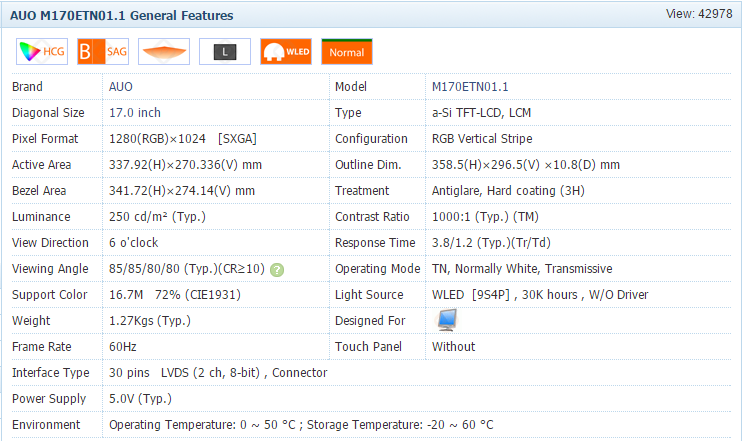Click the Designed For monitor icon
This screenshot has height=441, width=744.
click(x=447, y=320)
